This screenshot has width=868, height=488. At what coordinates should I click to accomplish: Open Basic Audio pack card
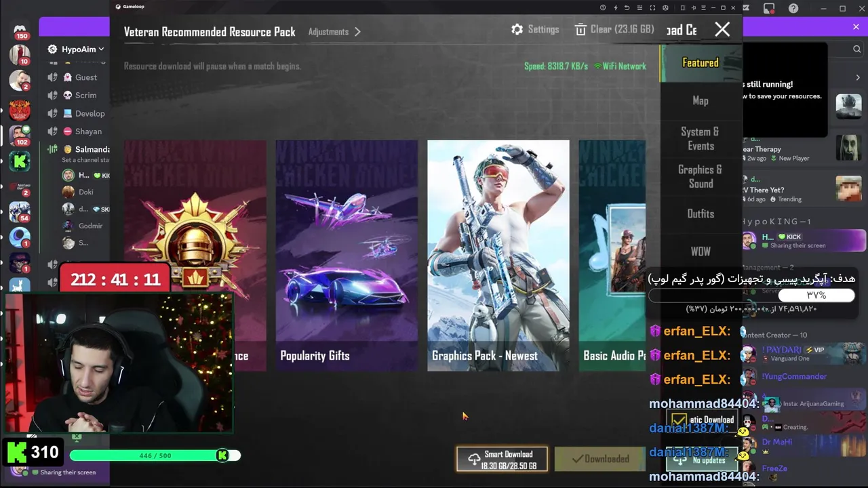pos(612,256)
